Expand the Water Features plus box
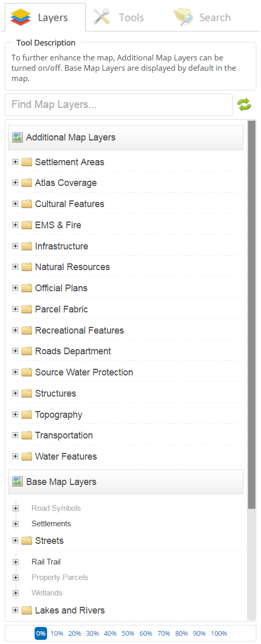The width and height of the screenshot is (261, 644). tap(16, 456)
